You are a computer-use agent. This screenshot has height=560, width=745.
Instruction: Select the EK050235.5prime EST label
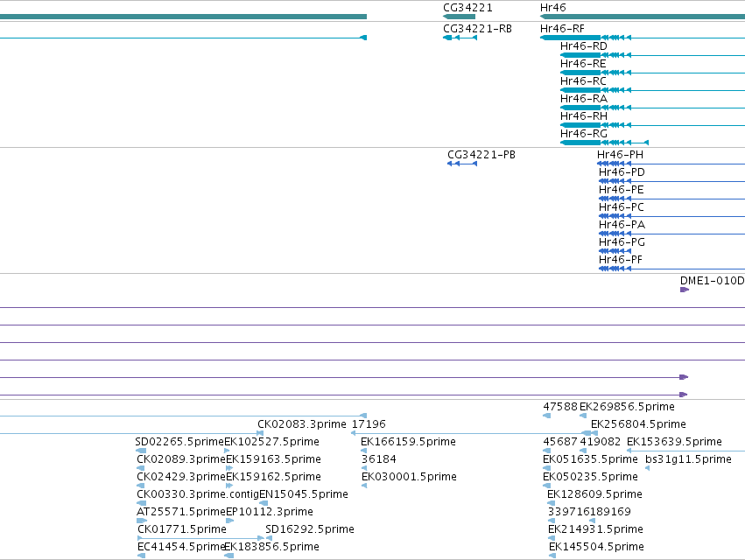(590, 477)
